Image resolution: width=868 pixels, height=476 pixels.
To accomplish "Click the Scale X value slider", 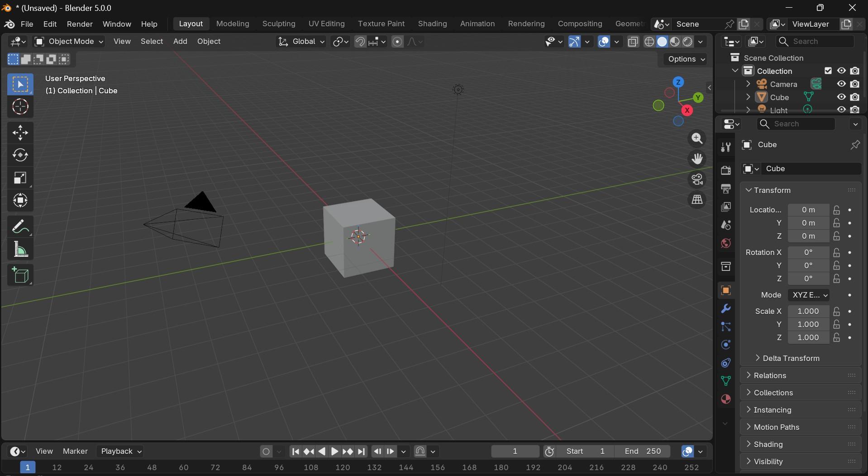I will 809,311.
